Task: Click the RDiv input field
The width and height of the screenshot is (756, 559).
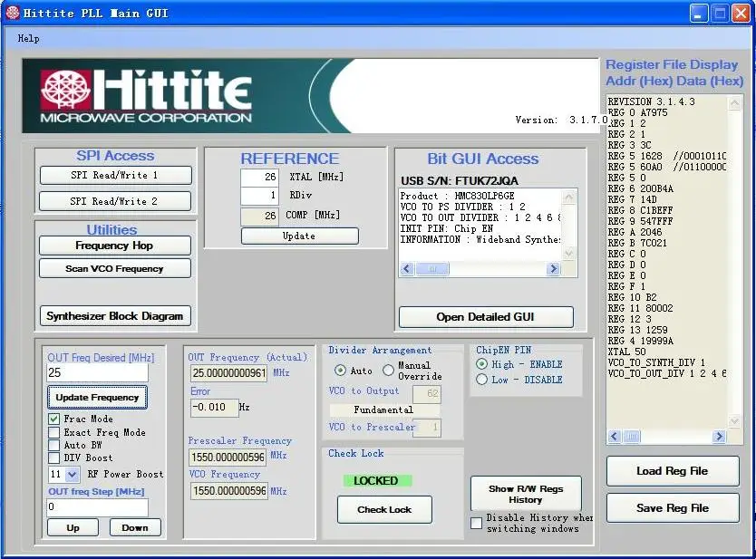Action: [259, 195]
